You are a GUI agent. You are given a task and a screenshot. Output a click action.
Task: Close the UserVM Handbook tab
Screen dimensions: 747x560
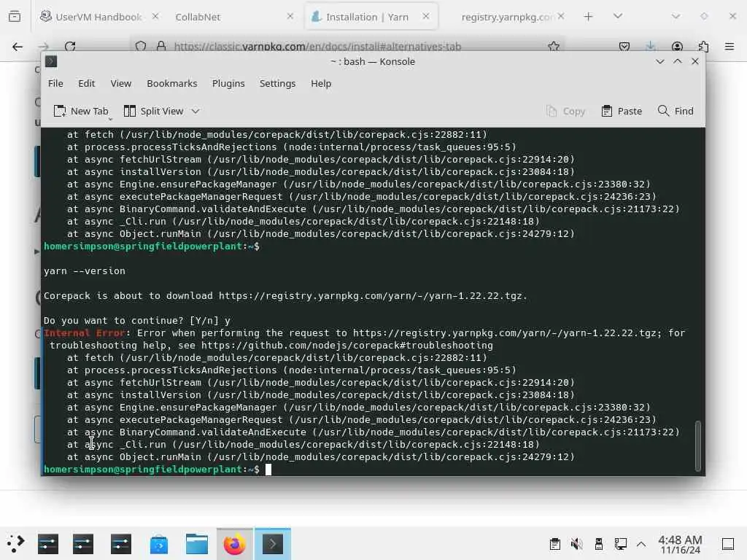click(x=155, y=16)
